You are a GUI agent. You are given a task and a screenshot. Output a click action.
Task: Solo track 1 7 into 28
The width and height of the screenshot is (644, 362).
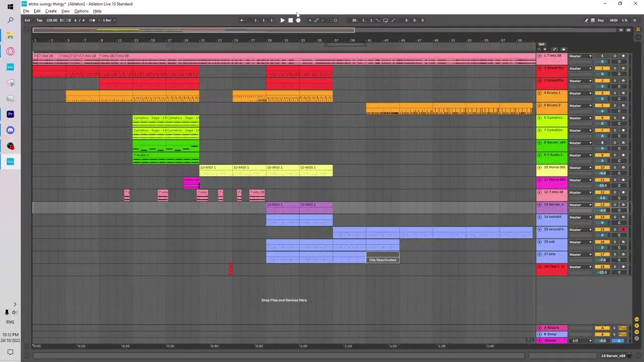click(614, 56)
